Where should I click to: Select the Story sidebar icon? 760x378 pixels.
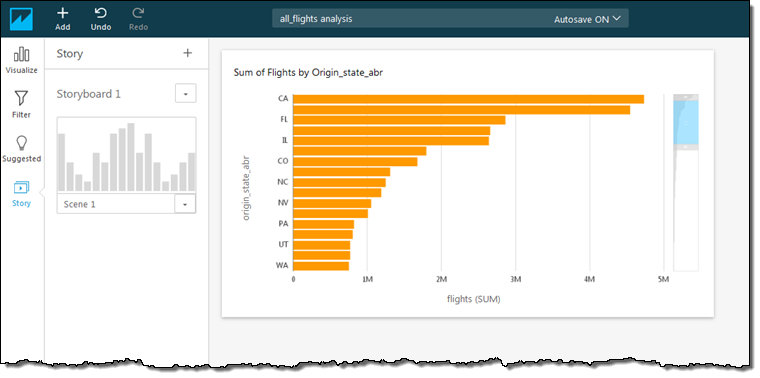coord(21,194)
